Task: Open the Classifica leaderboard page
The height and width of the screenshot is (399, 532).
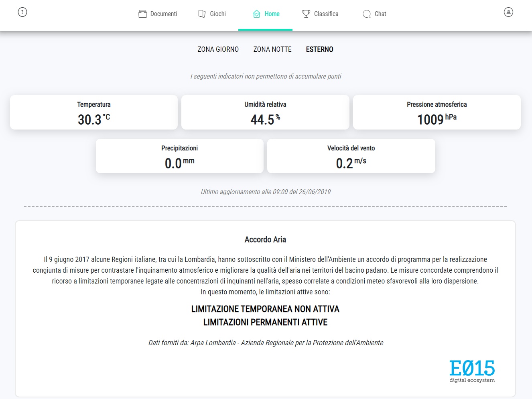Action: (x=326, y=14)
